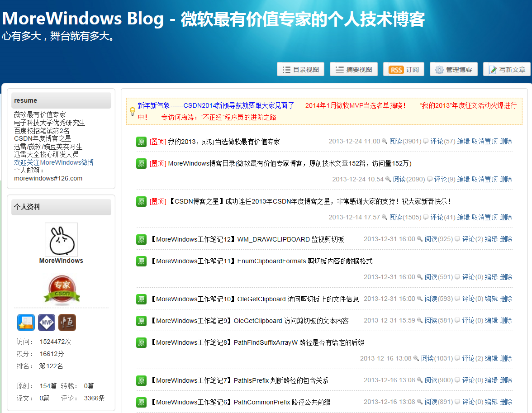Click the brown 恒 medal icon
The height and width of the screenshot is (413, 532).
tap(67, 323)
